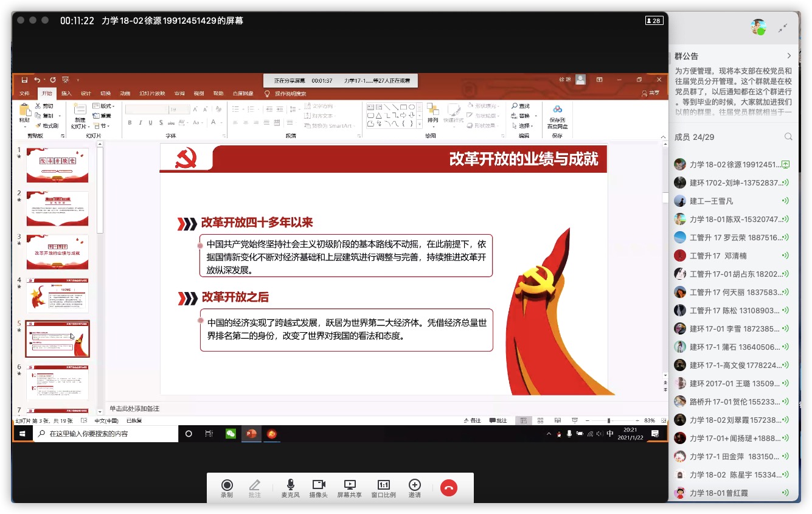
Task: Expand the 群公告 announcement chevron
Action: [x=789, y=56]
